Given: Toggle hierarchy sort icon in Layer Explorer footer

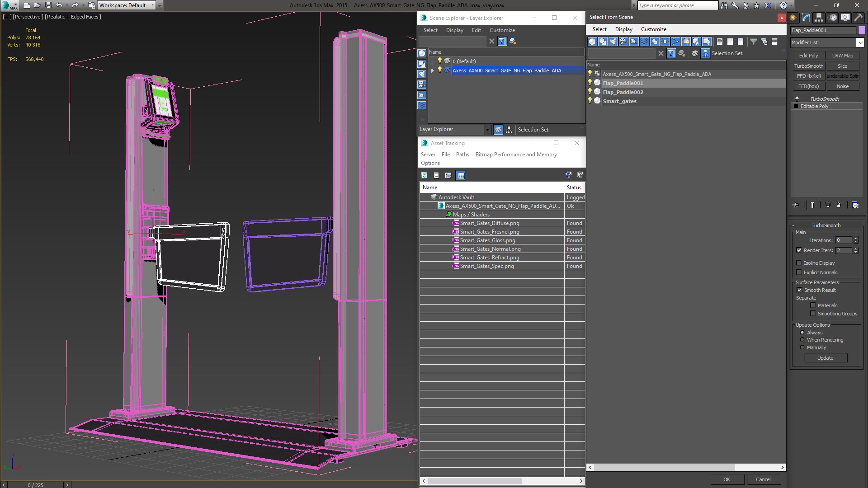Looking at the screenshot, I should 509,130.
